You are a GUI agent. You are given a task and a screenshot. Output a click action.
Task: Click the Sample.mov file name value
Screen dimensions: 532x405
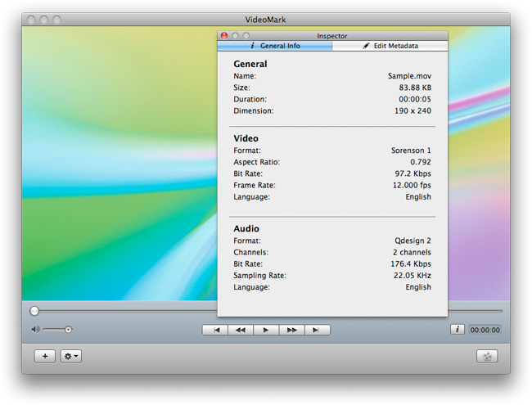409,76
